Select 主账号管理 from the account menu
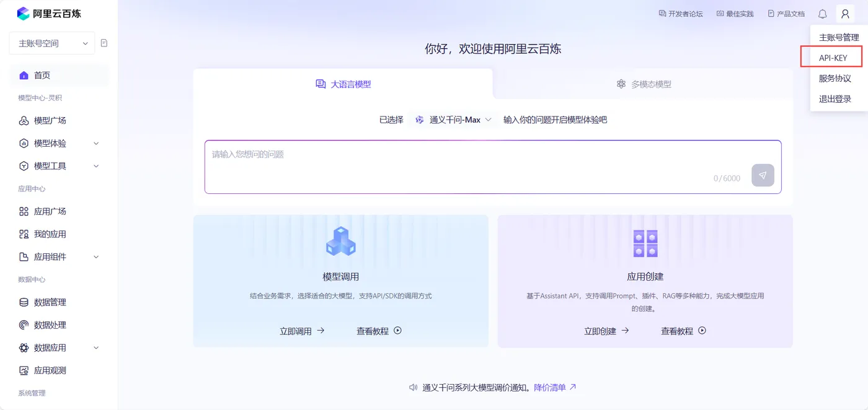 (839, 38)
